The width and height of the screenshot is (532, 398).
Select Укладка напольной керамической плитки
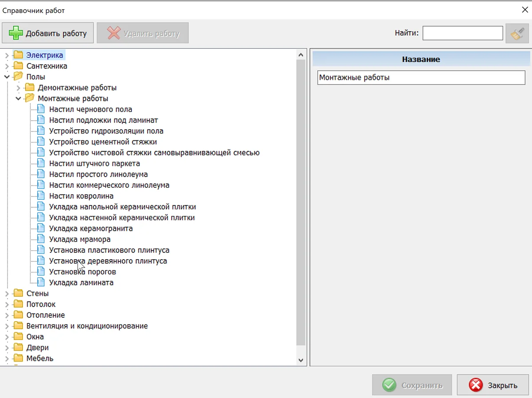point(123,207)
